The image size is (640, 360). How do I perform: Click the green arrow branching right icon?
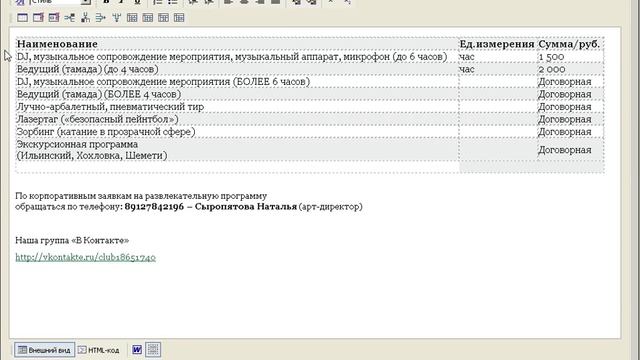[x=100, y=18]
